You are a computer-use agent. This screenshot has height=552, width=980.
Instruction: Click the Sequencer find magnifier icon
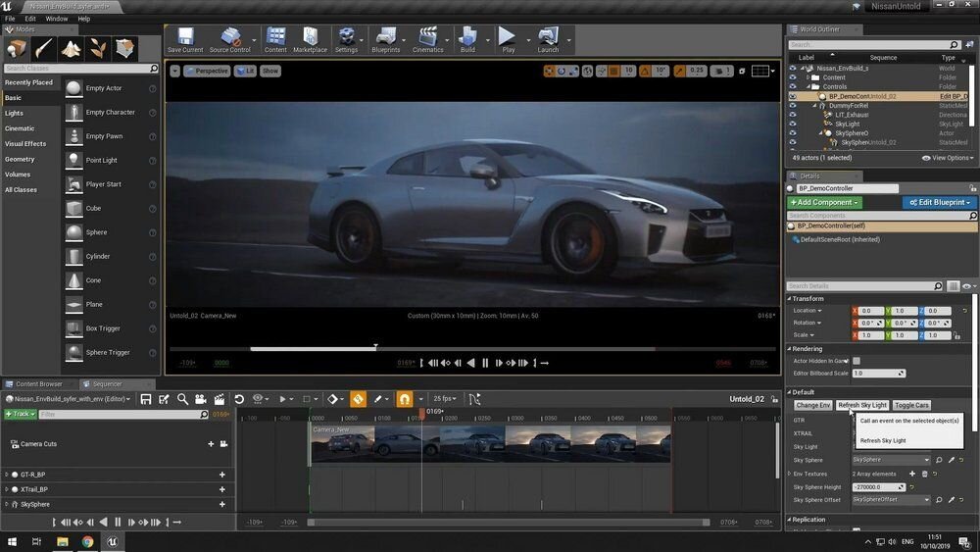tap(182, 399)
